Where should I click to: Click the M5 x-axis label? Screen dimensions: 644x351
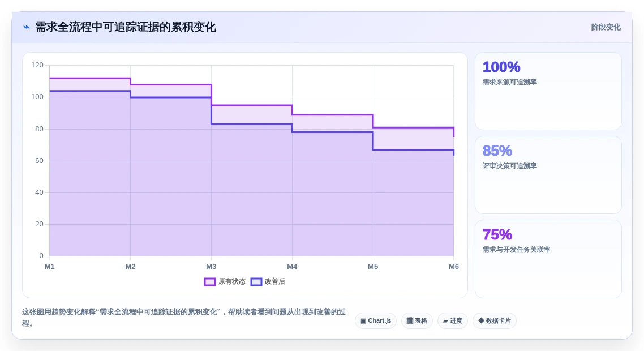point(373,266)
